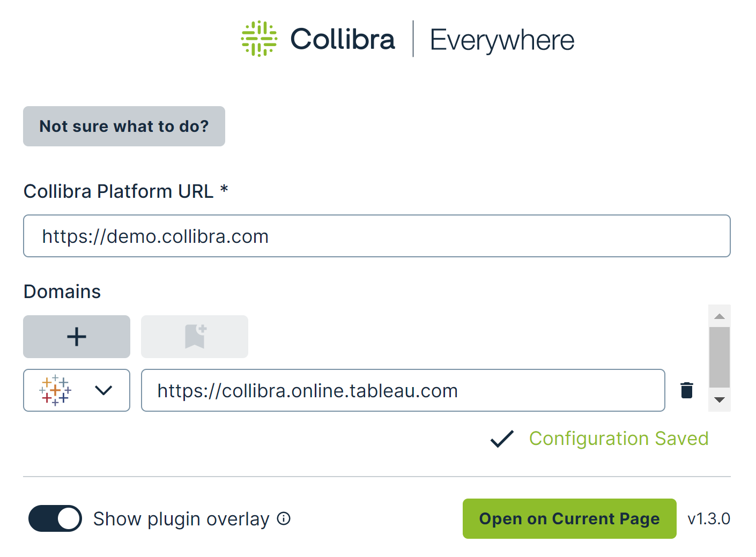Click the scrollbar down arrow
Screen dimensions: 756x557
[x=719, y=400]
